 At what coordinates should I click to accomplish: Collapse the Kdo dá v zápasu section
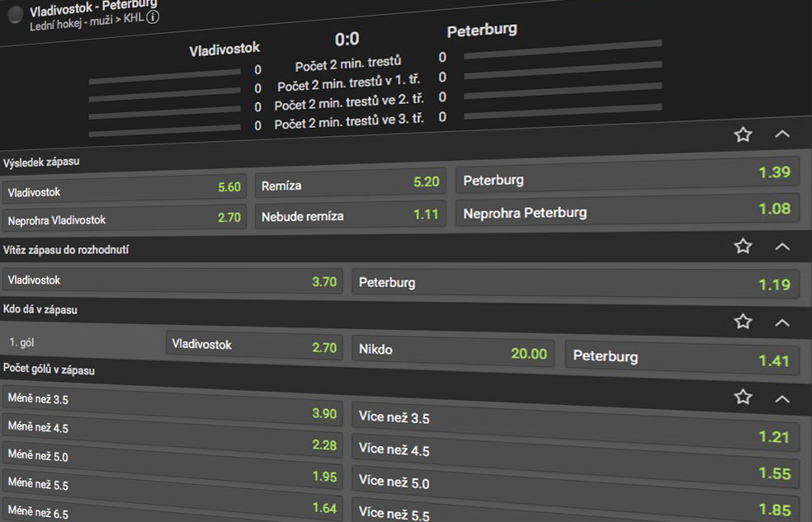pyautogui.click(x=782, y=322)
